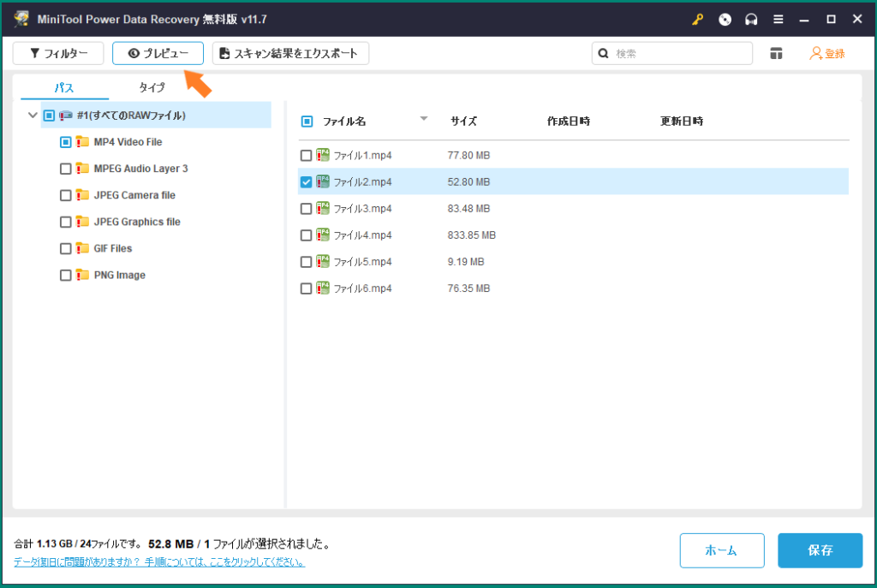Open the bootable media disc icon
Viewport: 877px width, 588px height.
coord(725,18)
